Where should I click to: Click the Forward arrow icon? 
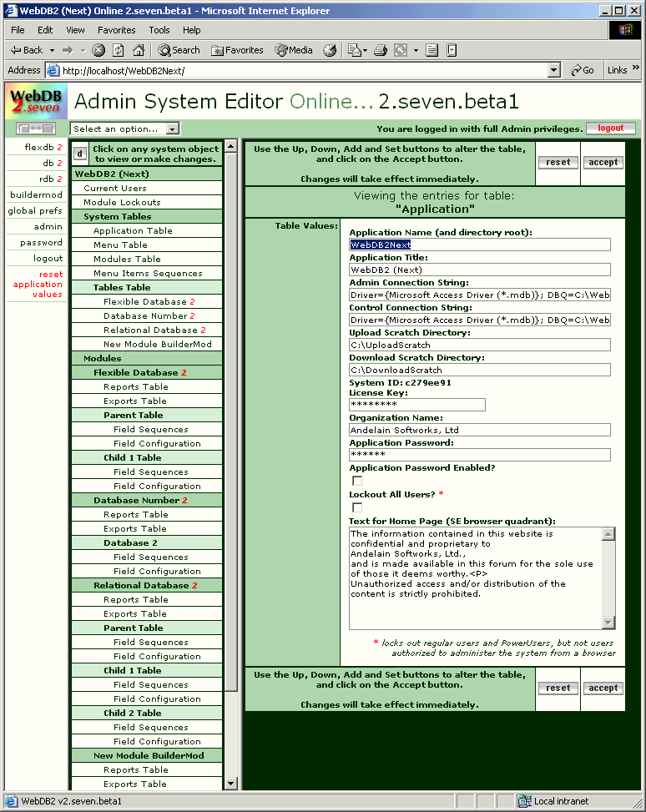click(68, 50)
